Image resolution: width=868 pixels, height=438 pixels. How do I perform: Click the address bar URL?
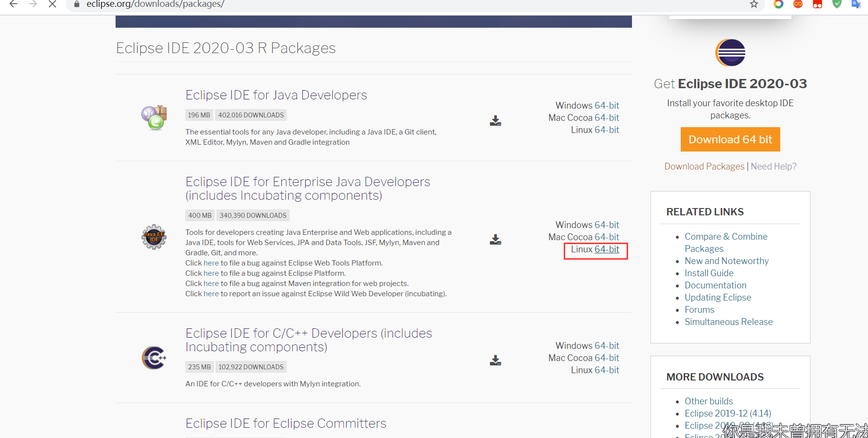click(155, 4)
